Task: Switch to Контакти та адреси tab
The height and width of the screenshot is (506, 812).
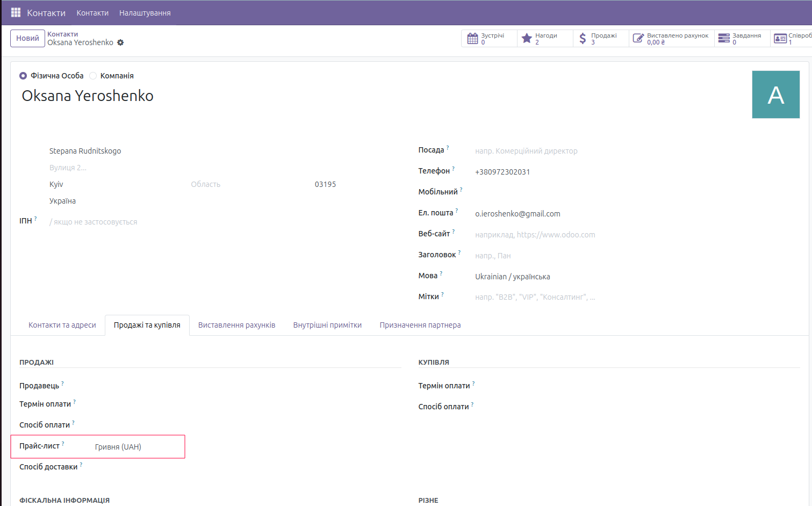Action: tap(62, 325)
